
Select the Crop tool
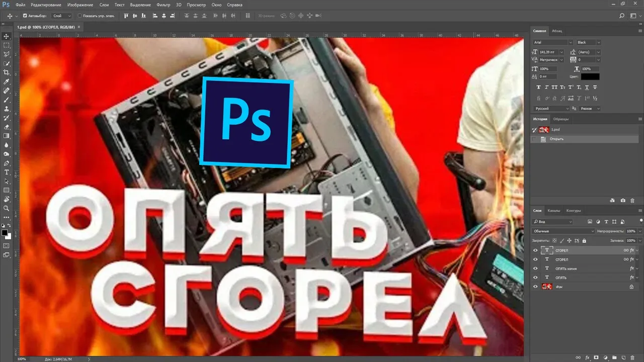(7, 72)
